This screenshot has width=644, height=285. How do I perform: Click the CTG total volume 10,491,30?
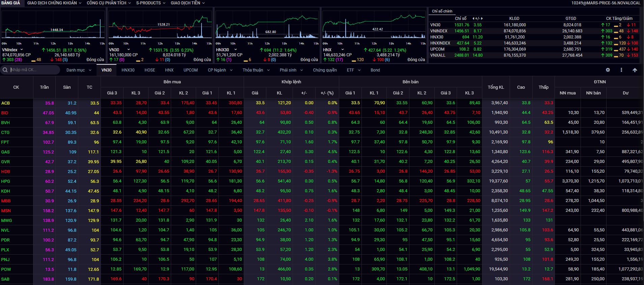pos(499,132)
